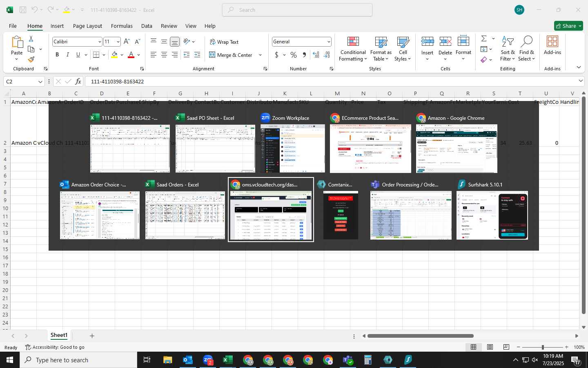588x368 pixels.
Task: Open the Format as Table dropdown
Action: [x=381, y=49]
